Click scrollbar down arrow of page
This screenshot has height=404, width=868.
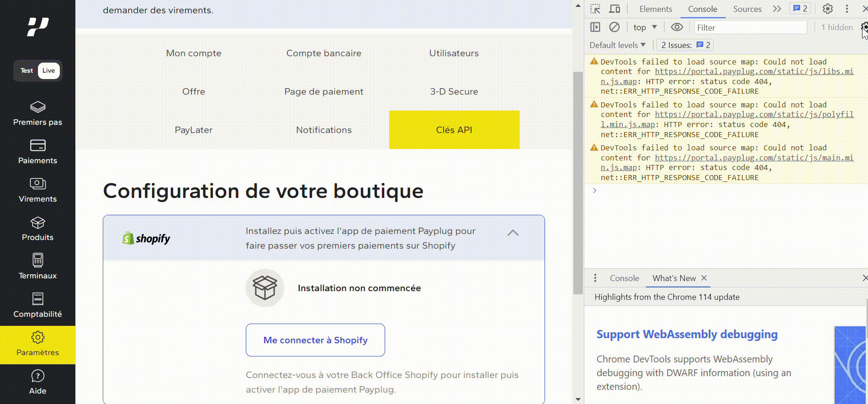tap(578, 399)
